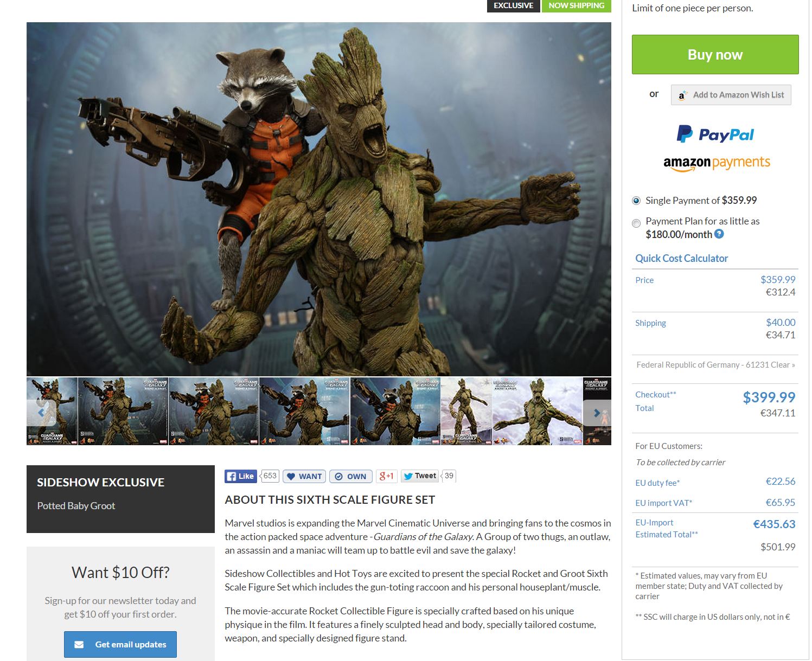Screen dimensions: 812x661
Task: Select Single Payment of $359.99 option
Action: pos(636,201)
